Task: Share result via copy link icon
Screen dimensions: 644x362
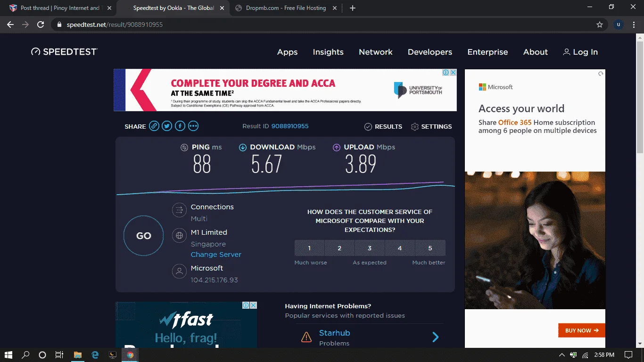Action: [154, 126]
